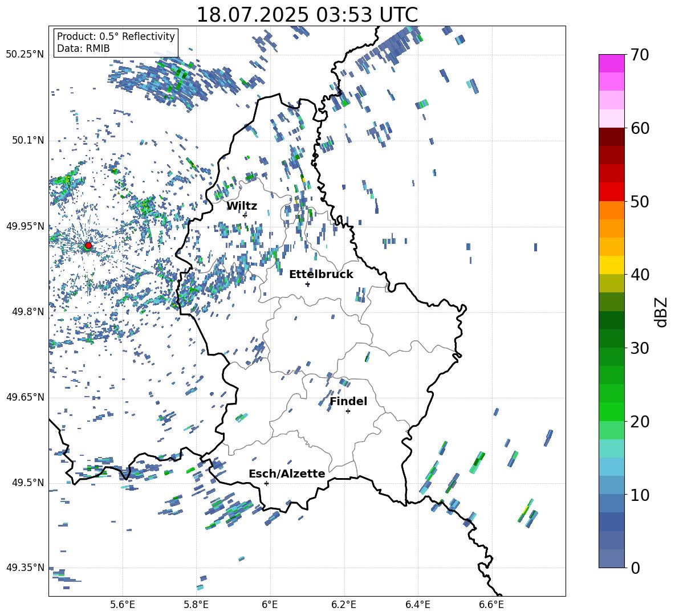Click the bright red colorbar swatch above 50

[611, 192]
